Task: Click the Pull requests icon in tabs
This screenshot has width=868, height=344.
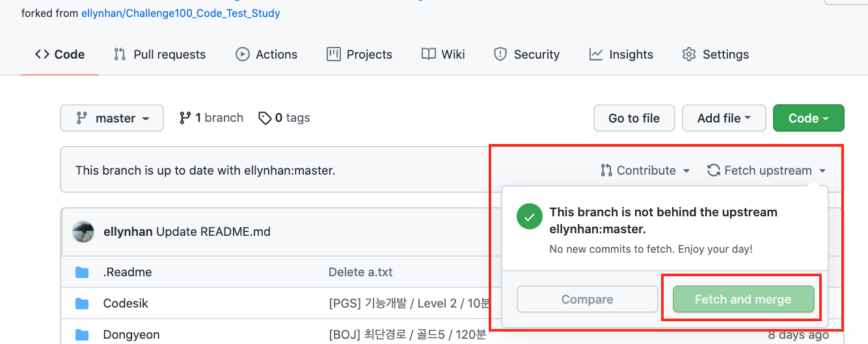Action: pos(120,55)
